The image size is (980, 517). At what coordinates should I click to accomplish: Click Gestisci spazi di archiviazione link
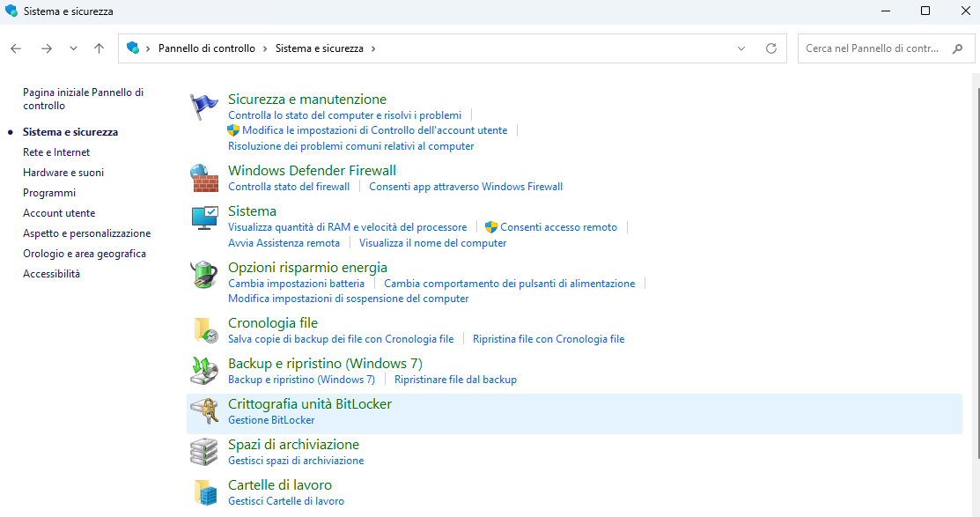pyautogui.click(x=296, y=460)
